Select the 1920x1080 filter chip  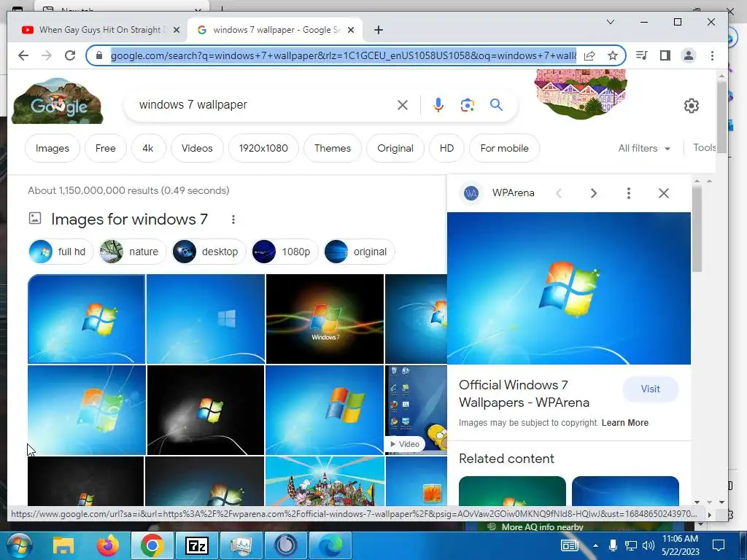coord(263,148)
